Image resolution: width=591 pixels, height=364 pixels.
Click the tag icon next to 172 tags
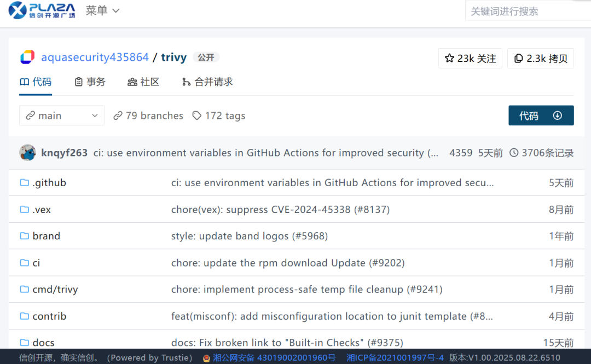tap(196, 115)
